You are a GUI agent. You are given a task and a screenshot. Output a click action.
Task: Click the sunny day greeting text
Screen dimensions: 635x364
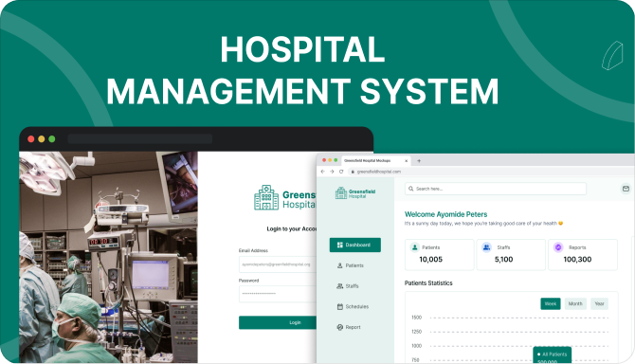(483, 224)
